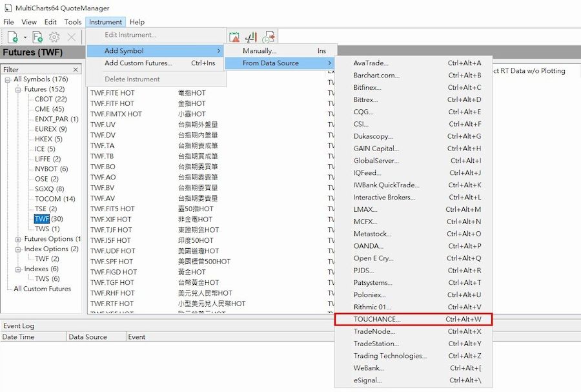
Task: Choose TOUCHANCE... as the data source
Action: (413, 319)
